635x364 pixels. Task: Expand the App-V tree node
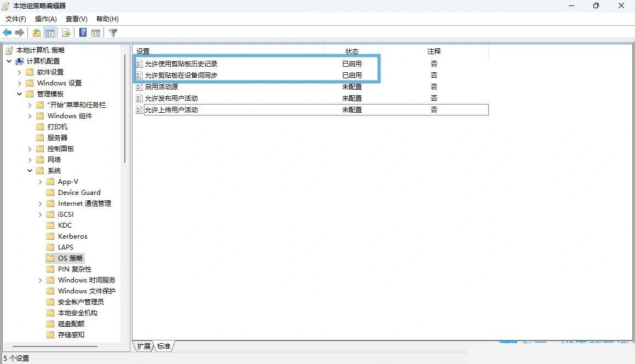click(41, 182)
